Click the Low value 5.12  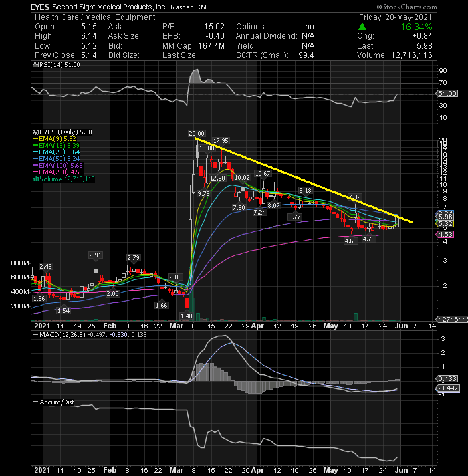89,46
